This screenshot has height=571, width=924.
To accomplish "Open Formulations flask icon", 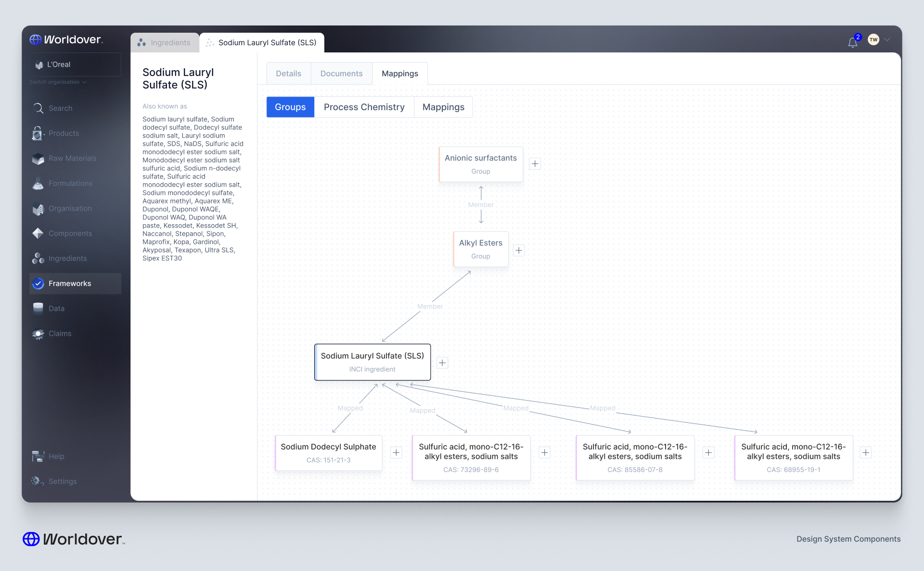I will point(38,183).
